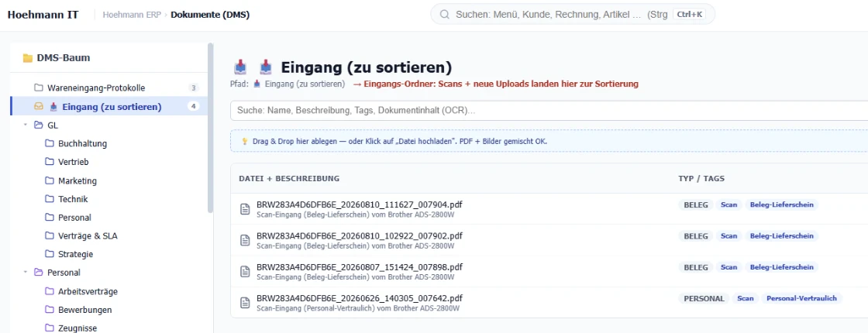868x333 pixels.
Task: Click Scan tag in 007642.pdf row
Action: click(x=745, y=299)
